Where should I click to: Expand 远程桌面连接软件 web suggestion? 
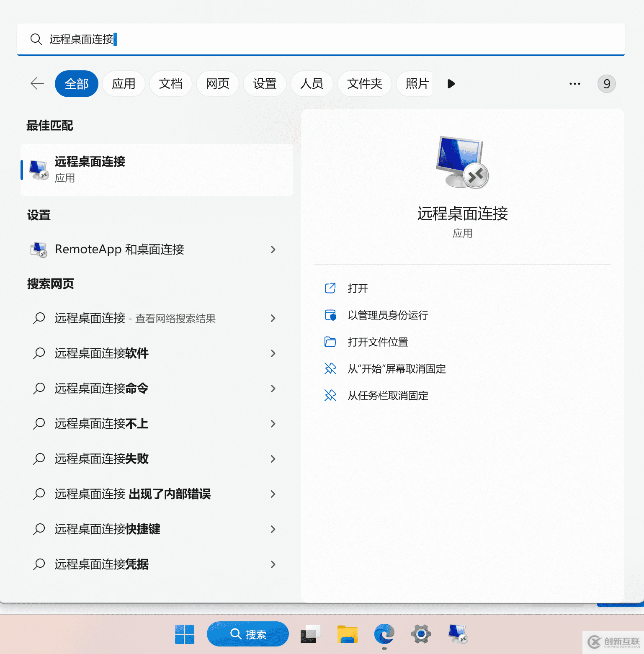(273, 354)
